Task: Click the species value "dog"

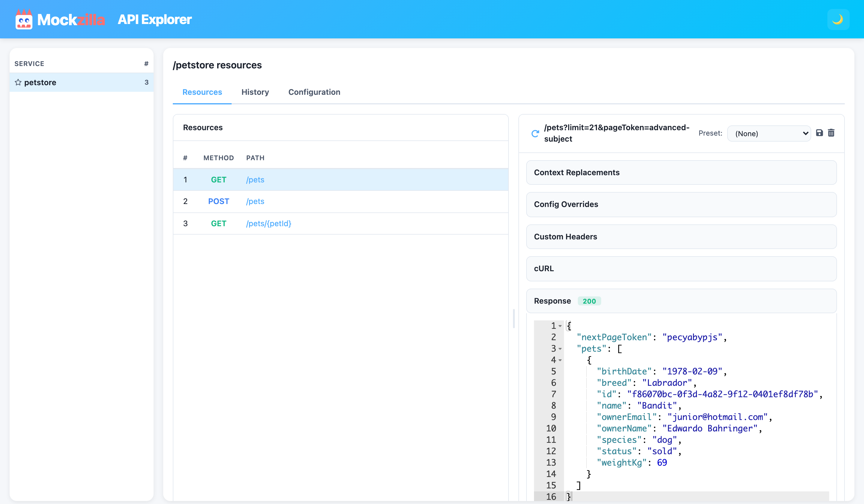Action: click(x=664, y=440)
